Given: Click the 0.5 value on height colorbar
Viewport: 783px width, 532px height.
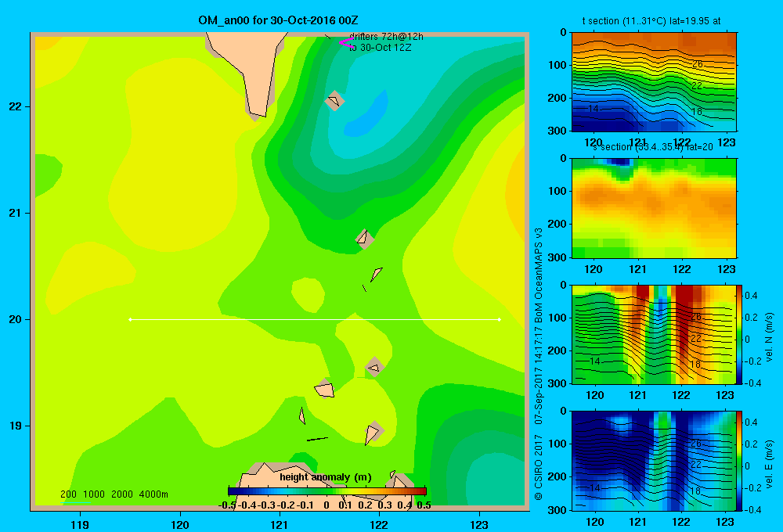Looking at the screenshot, I should (424, 505).
